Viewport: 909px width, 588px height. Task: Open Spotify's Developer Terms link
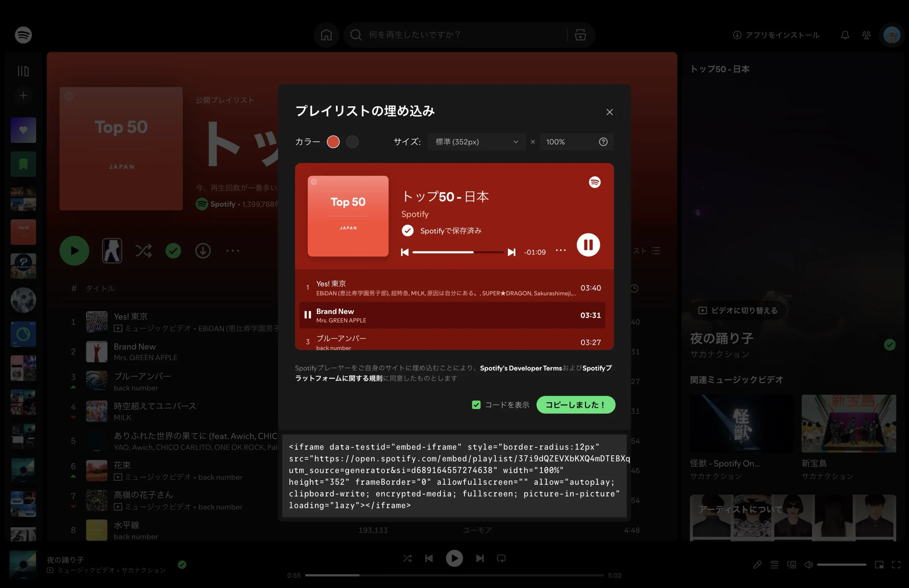(521, 368)
